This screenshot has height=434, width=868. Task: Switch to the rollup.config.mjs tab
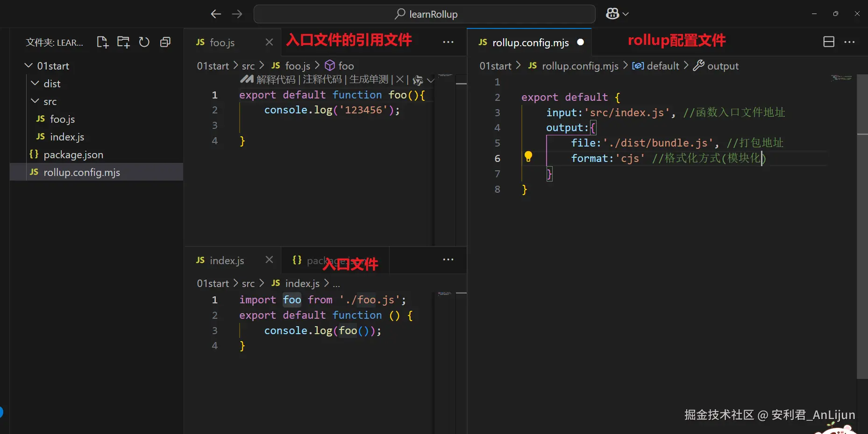pos(530,42)
